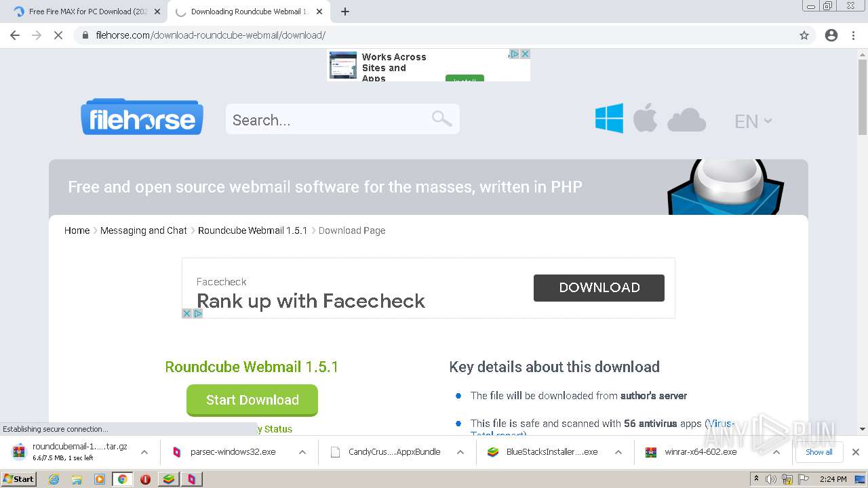Open a new browser tab
Viewport: 868px width, 488px height.
pyautogui.click(x=345, y=12)
